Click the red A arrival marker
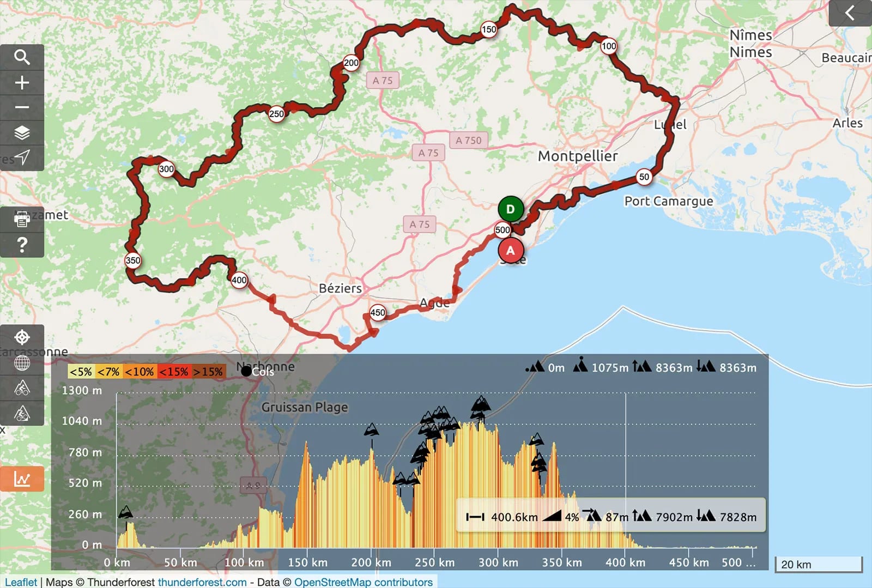 point(511,250)
